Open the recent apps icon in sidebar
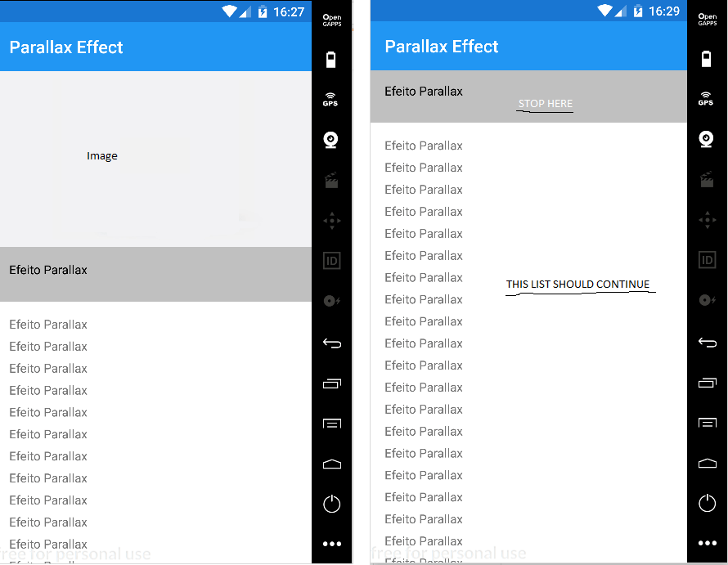This screenshot has width=728, height=565. coord(331,383)
